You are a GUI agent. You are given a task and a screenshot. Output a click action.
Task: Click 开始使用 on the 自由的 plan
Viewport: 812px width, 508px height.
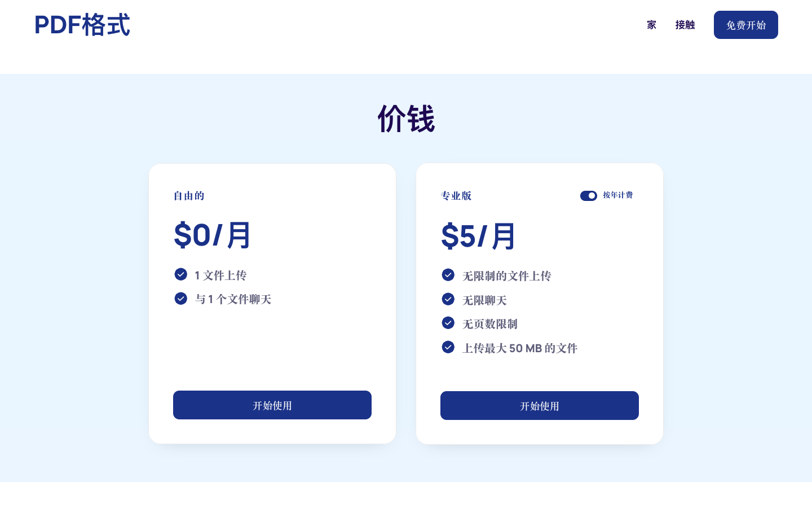coord(272,405)
